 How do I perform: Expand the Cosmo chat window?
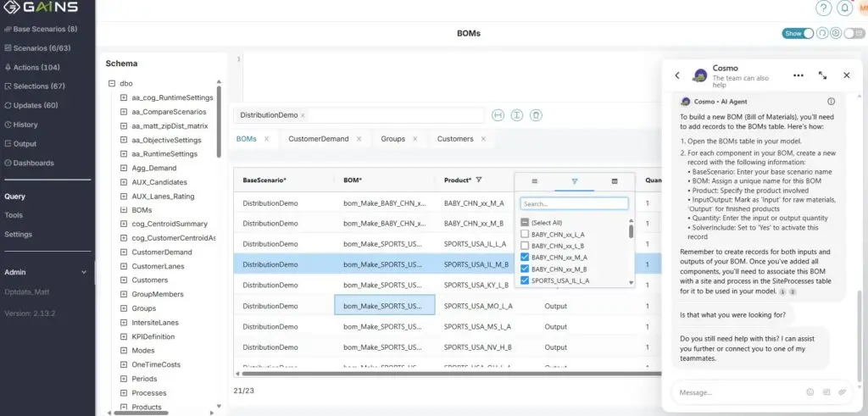coord(822,75)
